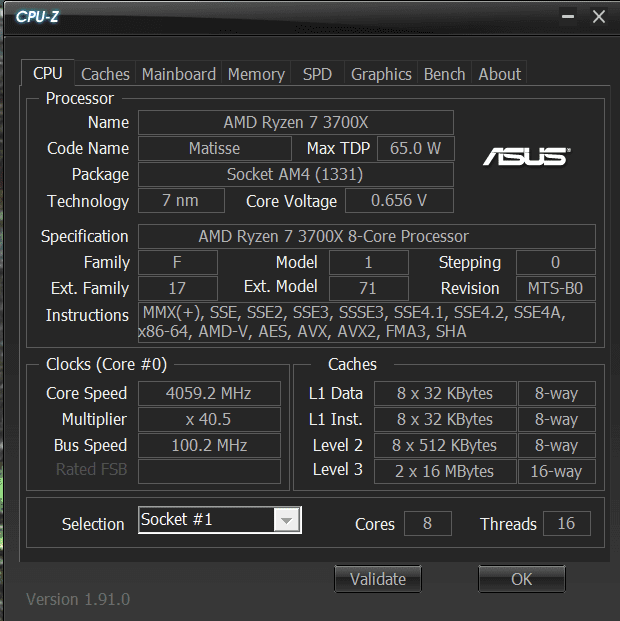Click the Bus Speed value 100.2 MHz
Screen dimensions: 620x621
(x=209, y=445)
